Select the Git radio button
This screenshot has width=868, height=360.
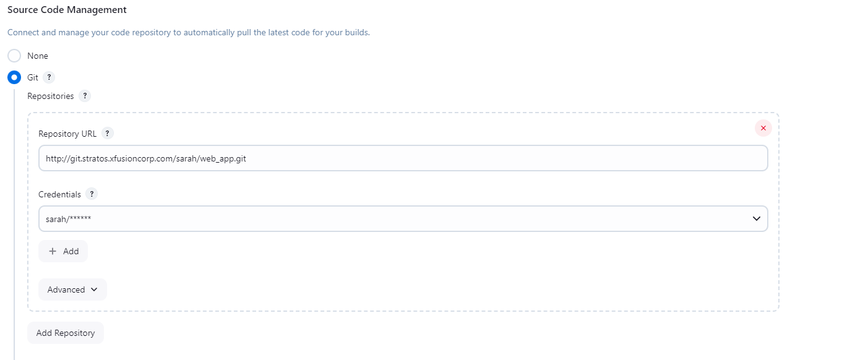coord(14,77)
